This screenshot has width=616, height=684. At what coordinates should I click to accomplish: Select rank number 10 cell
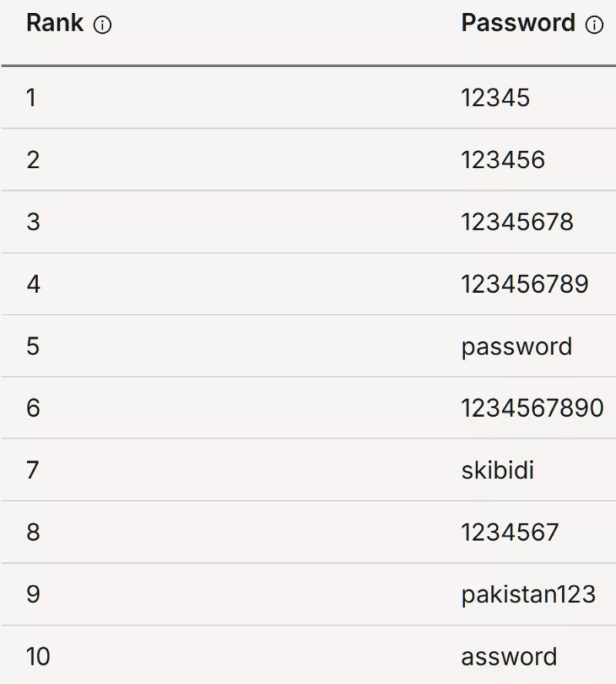(x=38, y=657)
